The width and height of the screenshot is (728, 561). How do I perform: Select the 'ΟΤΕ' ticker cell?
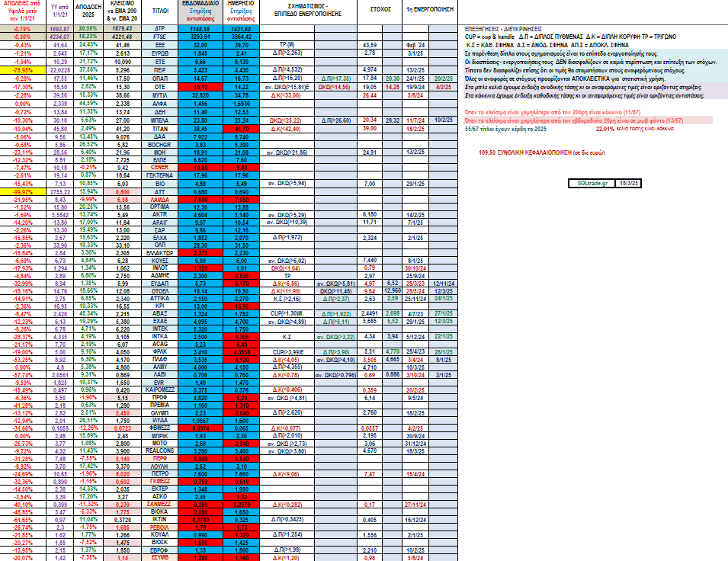160,87
